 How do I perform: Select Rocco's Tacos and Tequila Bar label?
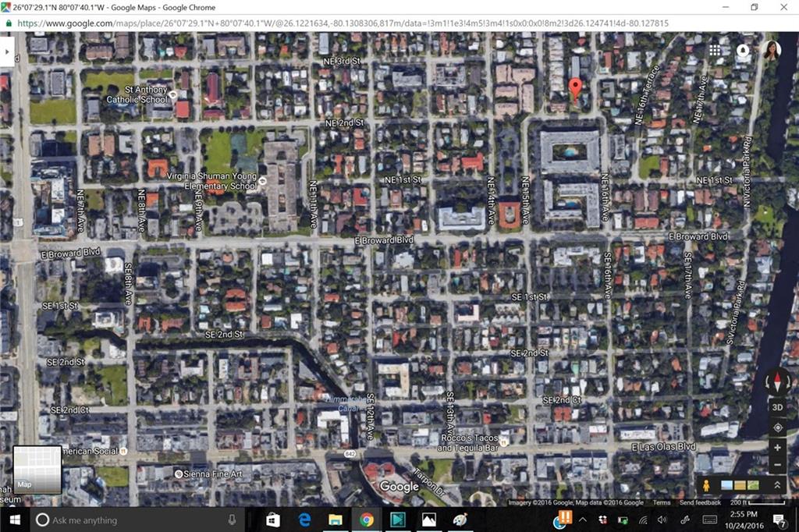[x=467, y=443]
